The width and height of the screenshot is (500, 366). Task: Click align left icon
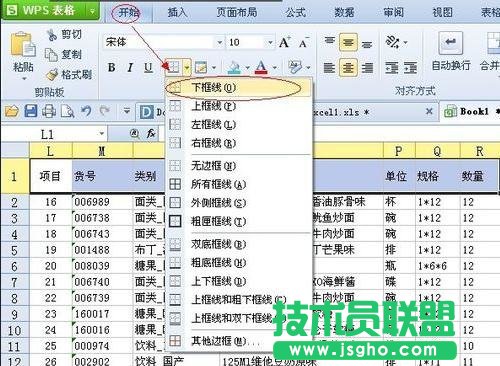click(x=330, y=68)
